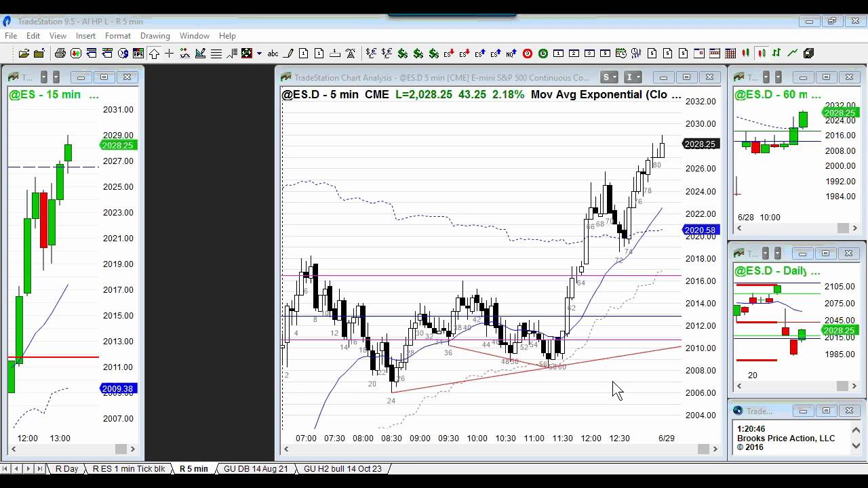
Task: Click the boxed number 5 toolbar icon
Action: tap(605, 54)
